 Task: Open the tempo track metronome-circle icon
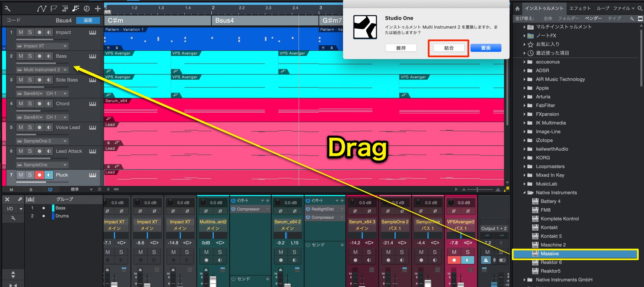tap(87, 8)
